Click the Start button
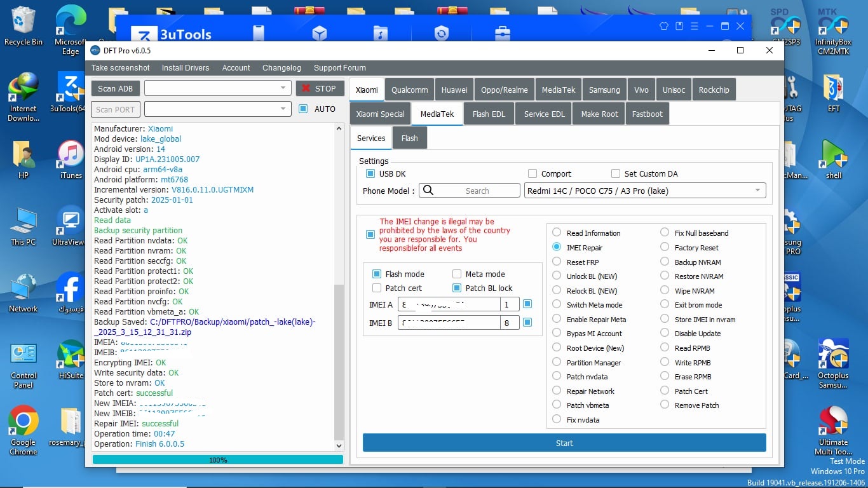The width and height of the screenshot is (868, 488). (564, 443)
